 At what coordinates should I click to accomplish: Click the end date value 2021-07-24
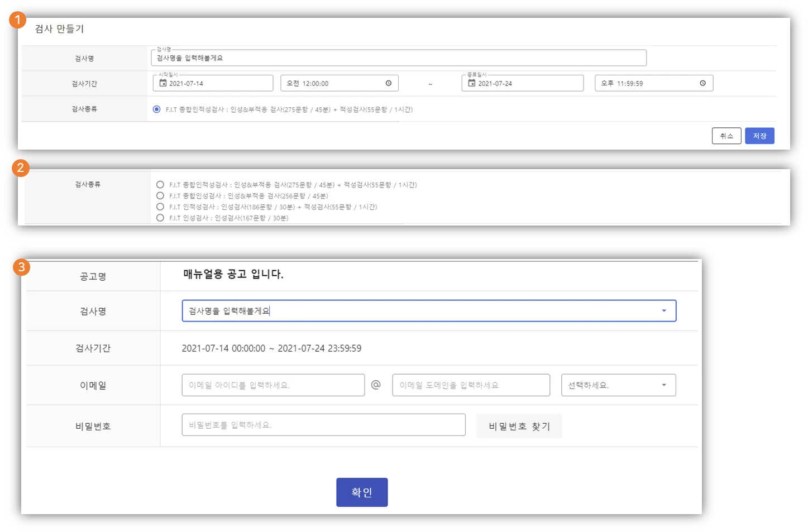pyautogui.click(x=495, y=84)
